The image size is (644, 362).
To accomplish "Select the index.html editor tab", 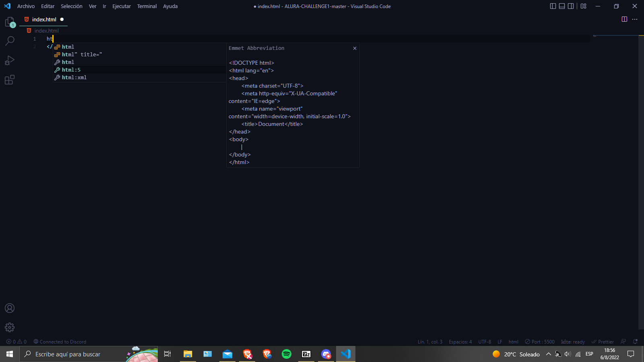I will pos(43,19).
